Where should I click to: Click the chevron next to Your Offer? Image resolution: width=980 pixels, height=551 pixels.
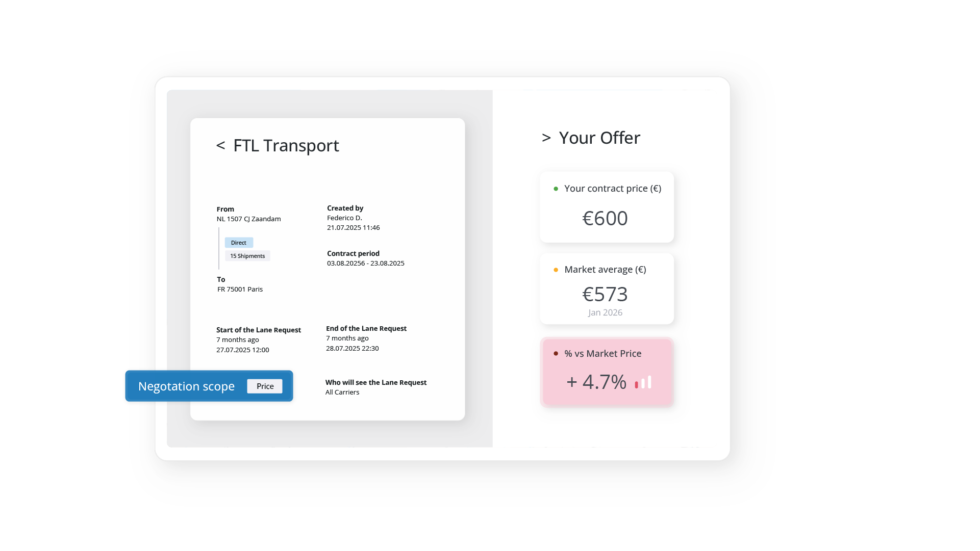[546, 138]
